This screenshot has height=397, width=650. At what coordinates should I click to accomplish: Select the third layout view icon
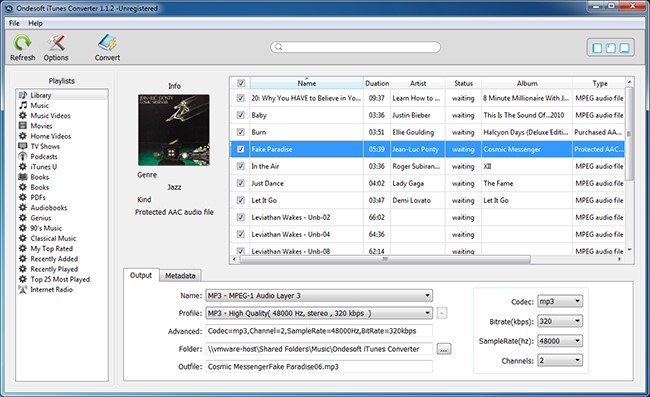[624, 48]
